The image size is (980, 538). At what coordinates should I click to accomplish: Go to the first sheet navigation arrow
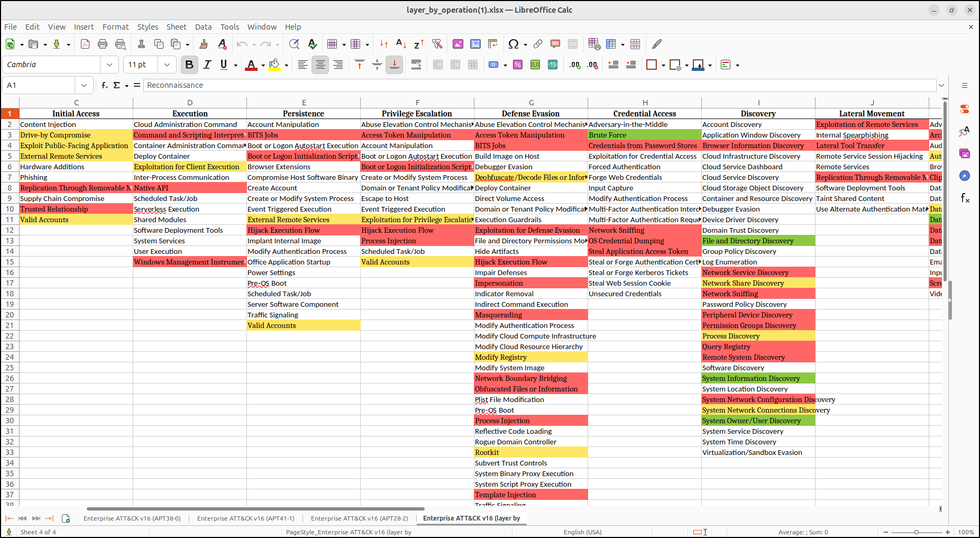(x=10, y=518)
